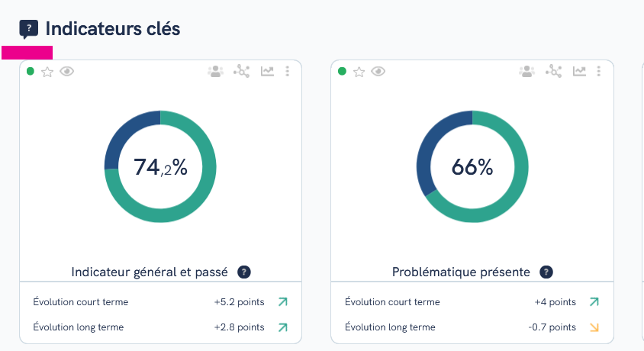Click question mark next to Indicateur général et passé
This screenshot has width=644, height=351.
244,272
